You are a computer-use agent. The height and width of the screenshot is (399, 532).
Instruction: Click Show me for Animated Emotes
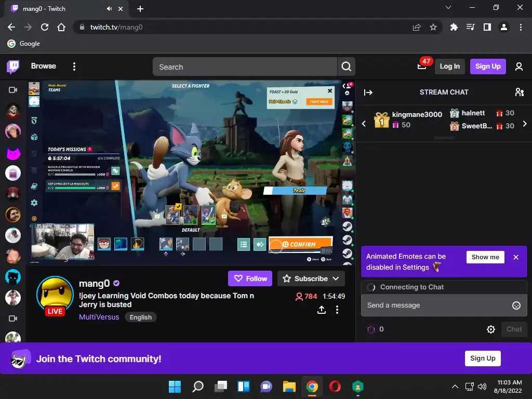click(485, 257)
